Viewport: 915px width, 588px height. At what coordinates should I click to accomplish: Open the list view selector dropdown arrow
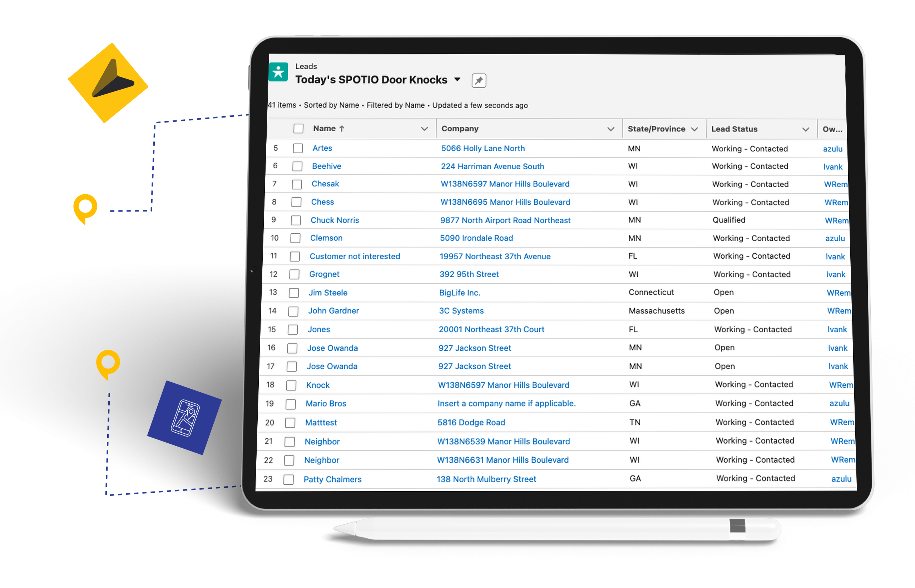tap(457, 79)
